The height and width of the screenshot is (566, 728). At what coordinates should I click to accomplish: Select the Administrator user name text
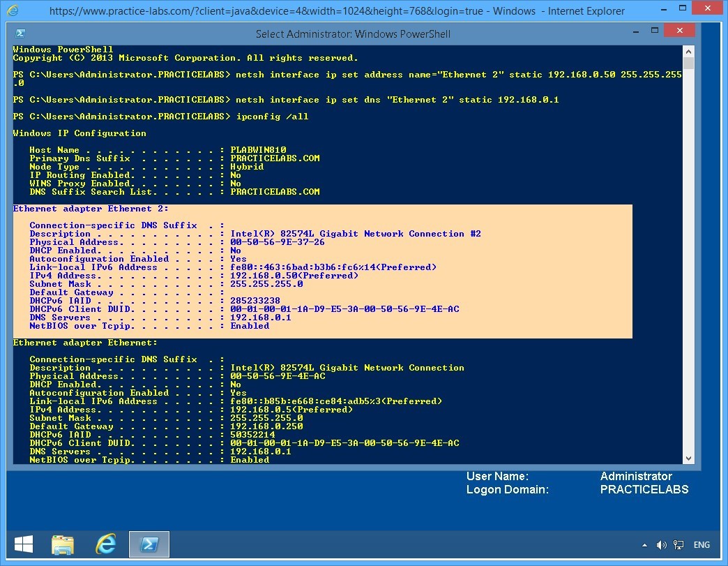tap(635, 476)
